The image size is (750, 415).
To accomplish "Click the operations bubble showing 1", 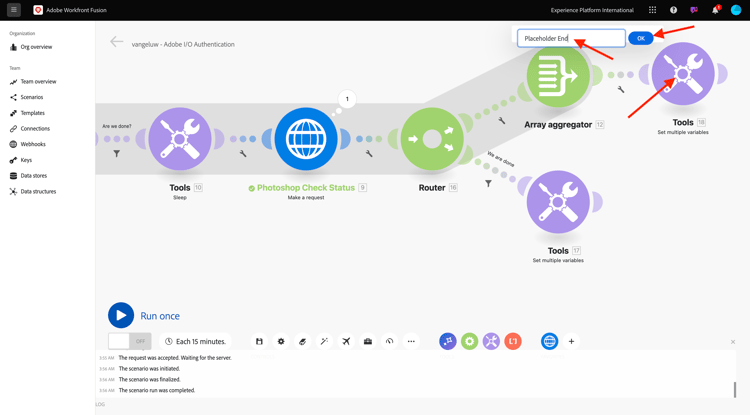I will click(x=347, y=99).
